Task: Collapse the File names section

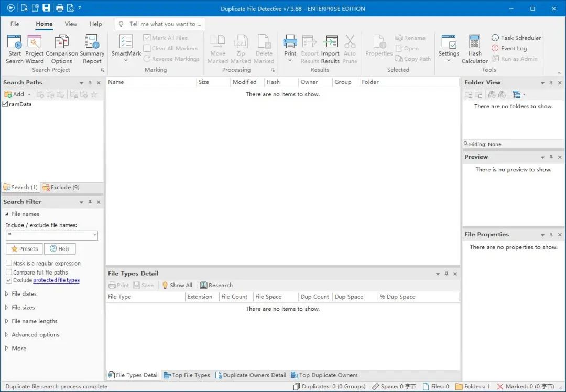Action: tap(6, 214)
